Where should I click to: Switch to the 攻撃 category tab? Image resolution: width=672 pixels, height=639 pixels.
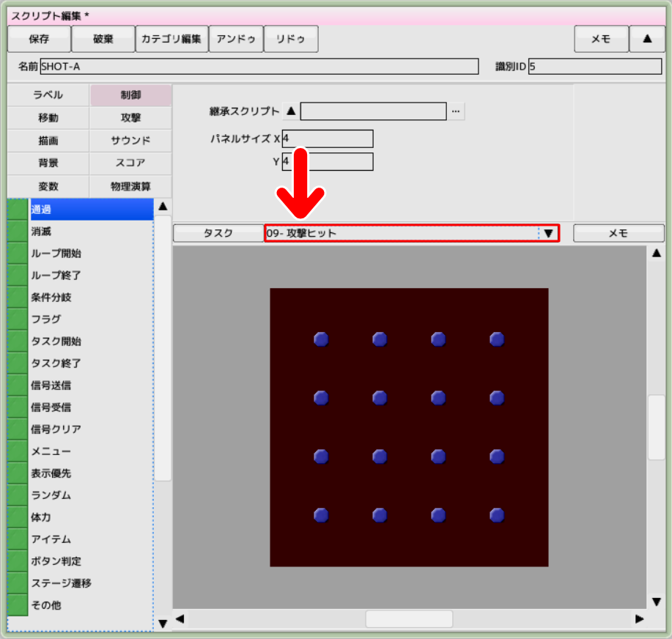click(130, 118)
